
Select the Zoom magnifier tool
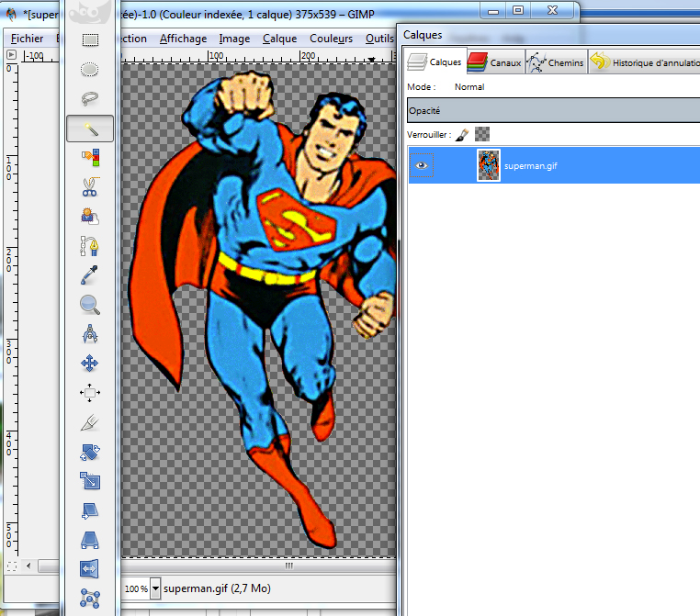(x=90, y=305)
